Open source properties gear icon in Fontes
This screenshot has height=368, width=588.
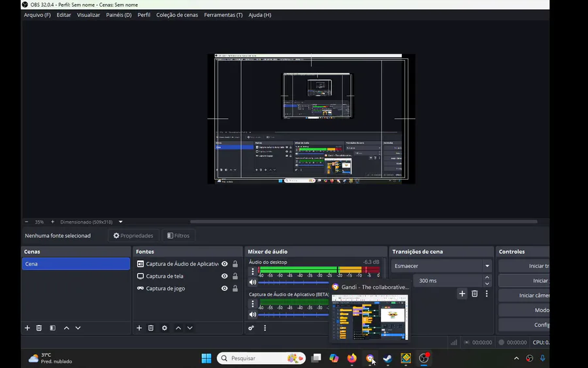pos(165,328)
